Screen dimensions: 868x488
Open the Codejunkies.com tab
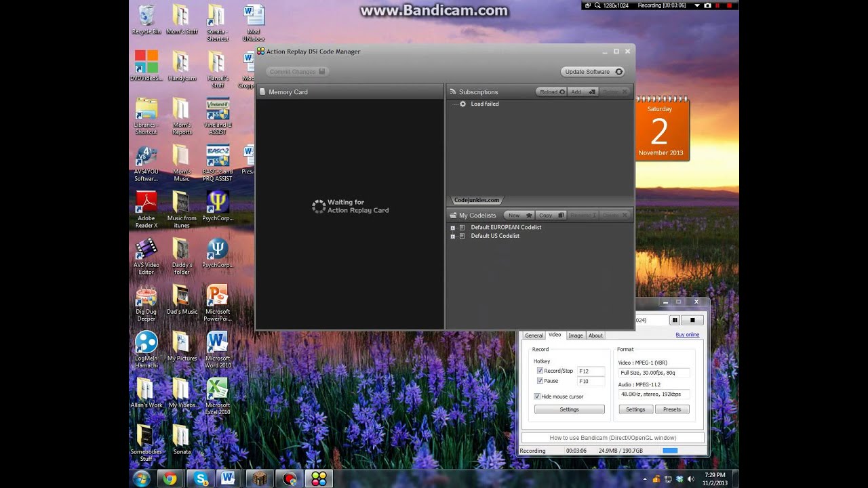click(477, 200)
